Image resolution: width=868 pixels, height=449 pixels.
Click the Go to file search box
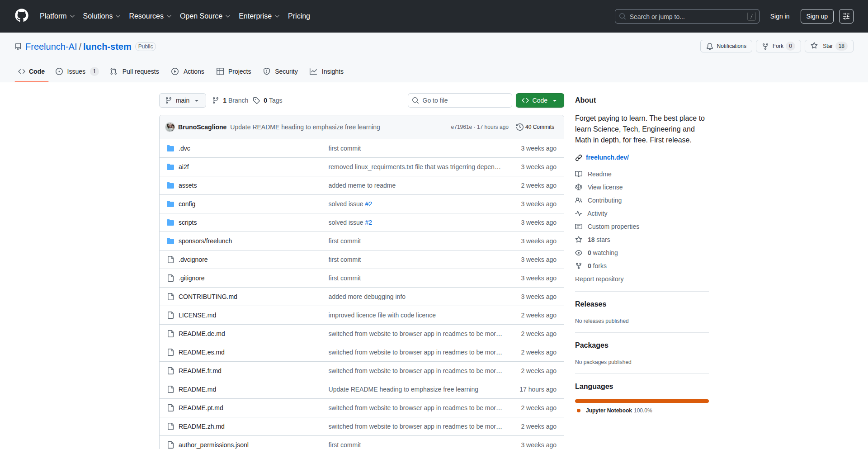tap(460, 100)
